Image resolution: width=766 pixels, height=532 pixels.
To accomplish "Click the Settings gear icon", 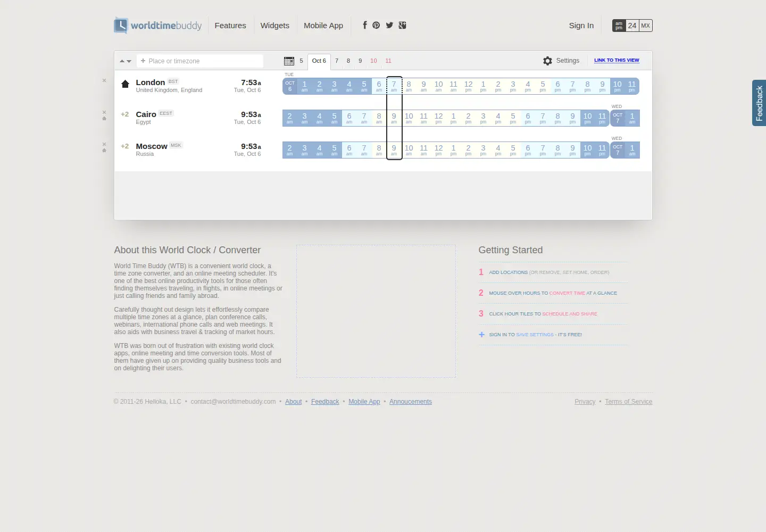I will click(x=547, y=61).
